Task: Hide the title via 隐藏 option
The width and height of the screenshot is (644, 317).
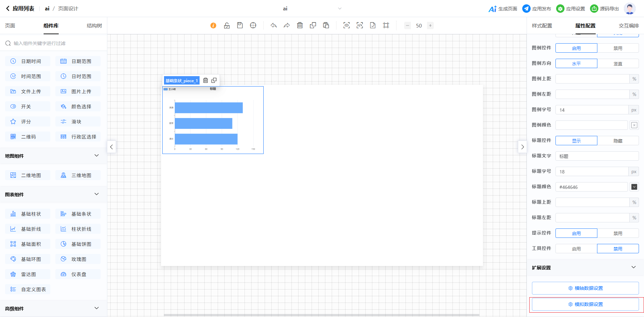Action: pyautogui.click(x=618, y=141)
